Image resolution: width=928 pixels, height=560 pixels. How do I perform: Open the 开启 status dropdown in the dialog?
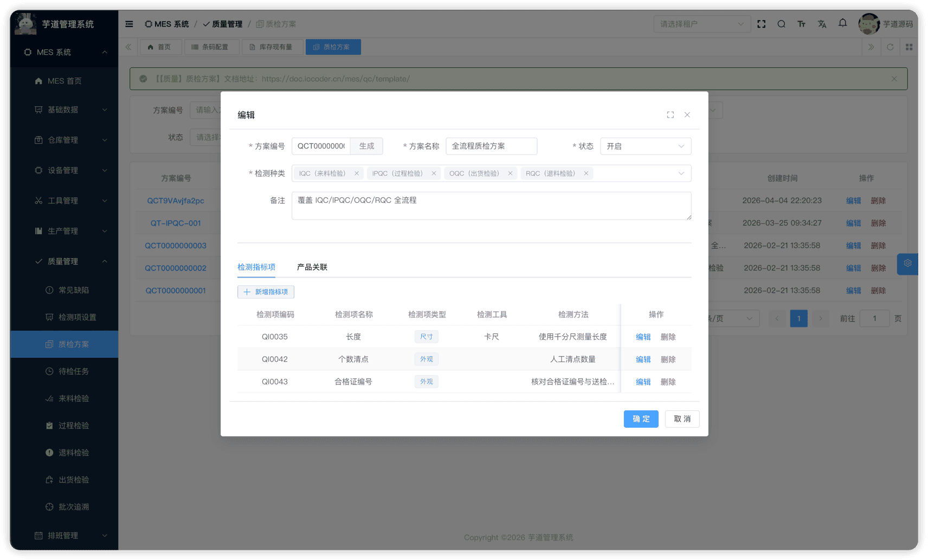[x=645, y=146]
